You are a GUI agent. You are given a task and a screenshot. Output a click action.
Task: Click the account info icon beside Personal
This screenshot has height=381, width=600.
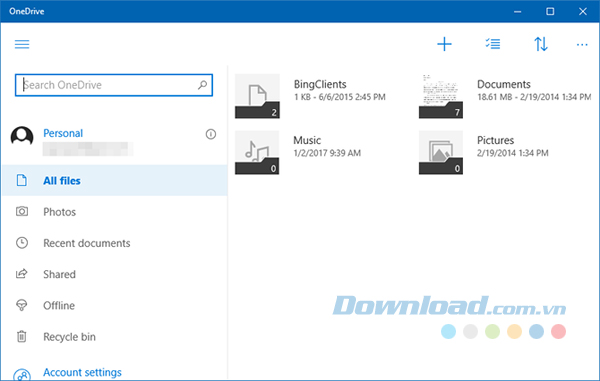[x=210, y=134]
